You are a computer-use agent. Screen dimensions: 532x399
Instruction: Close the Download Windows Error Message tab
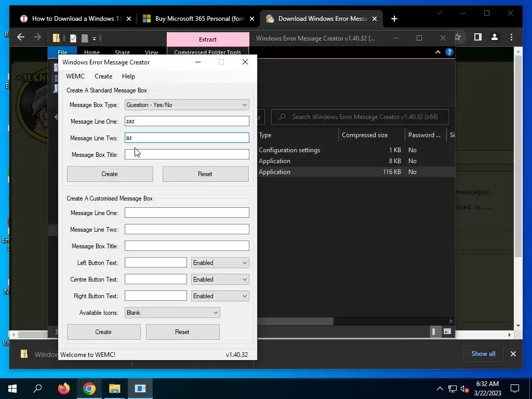pyautogui.click(x=375, y=19)
